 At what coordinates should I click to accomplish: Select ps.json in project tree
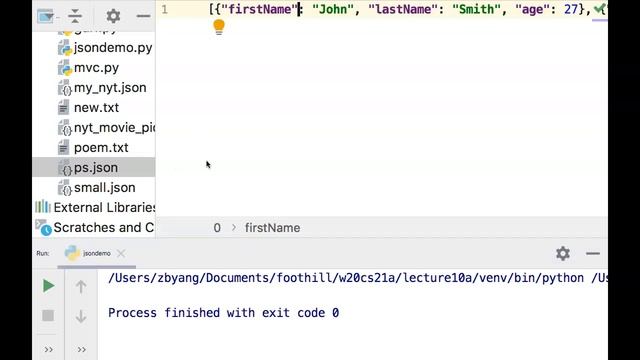point(94,168)
